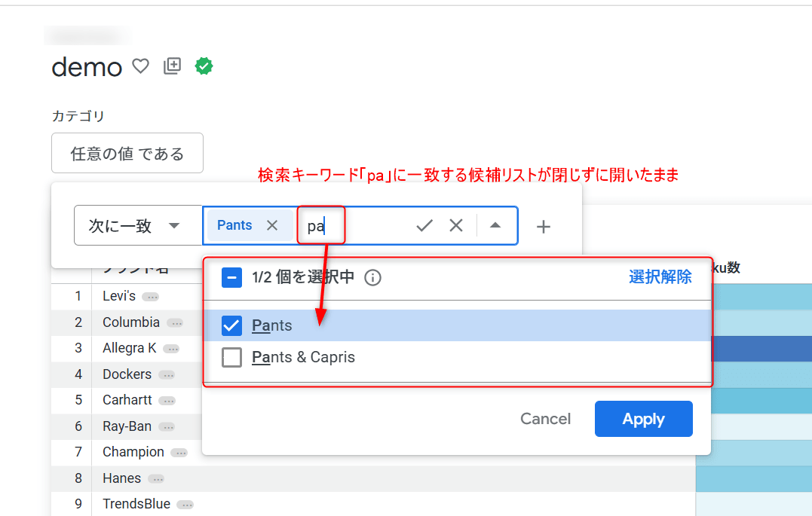
Task: Check the Pants & Capris checkbox
Action: click(231, 357)
